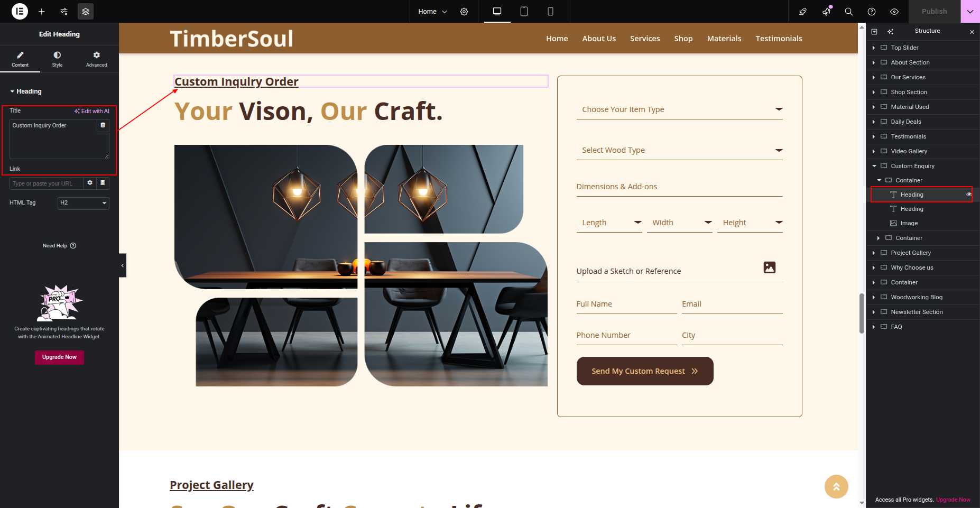Open site settings sliders icon
Viewport: 980px width, 508px height.
pos(64,12)
